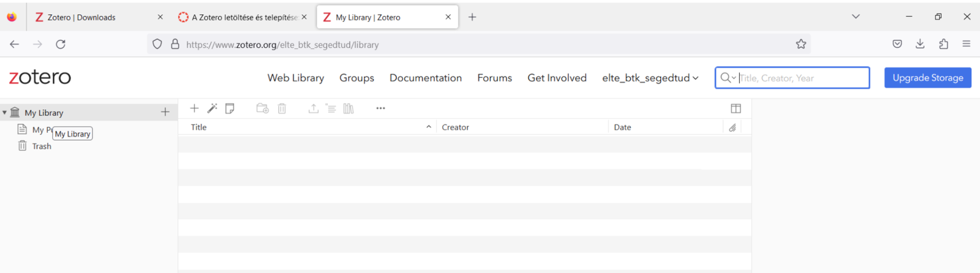The width and height of the screenshot is (980, 273).
Task: Click the zotero logo
Action: pyautogui.click(x=40, y=77)
